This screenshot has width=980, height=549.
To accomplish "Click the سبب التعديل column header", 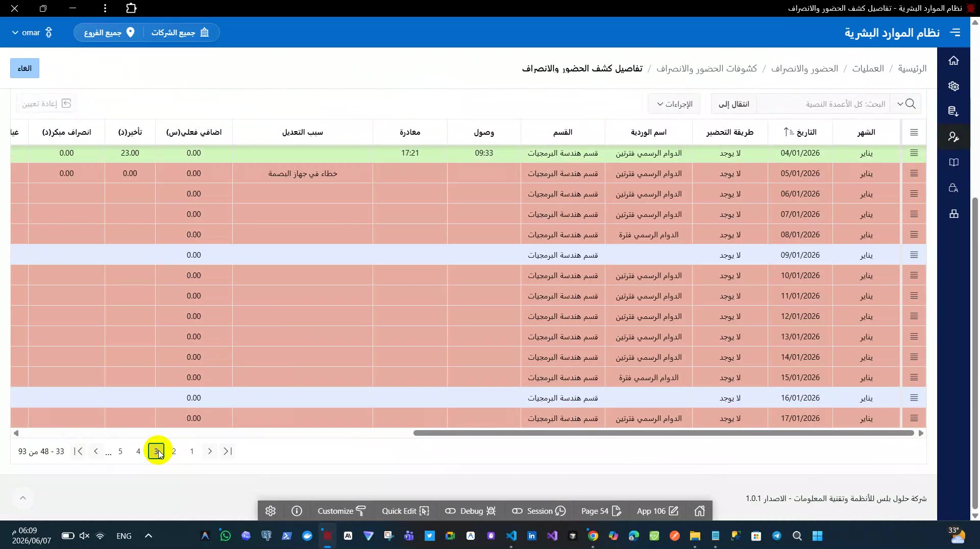I will coord(303,132).
